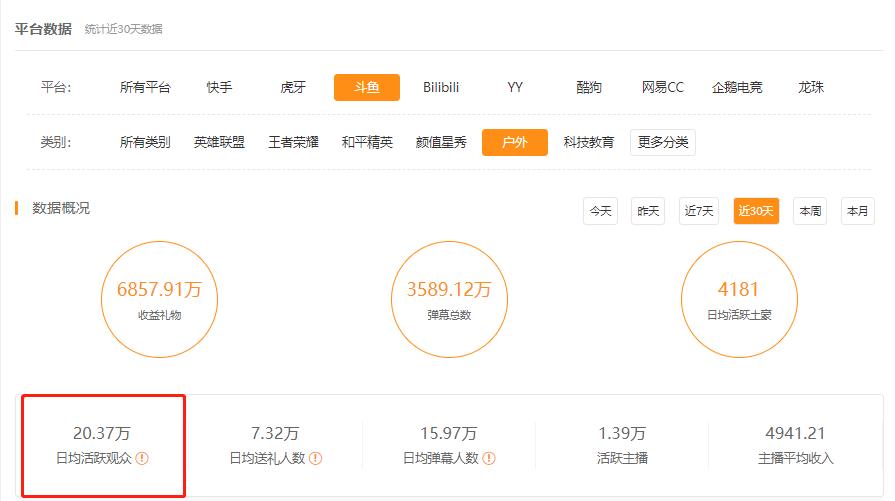895x501 pixels.
Task: Click the 弹幕总数 circle showing 3589.12万
Action: pos(449,298)
